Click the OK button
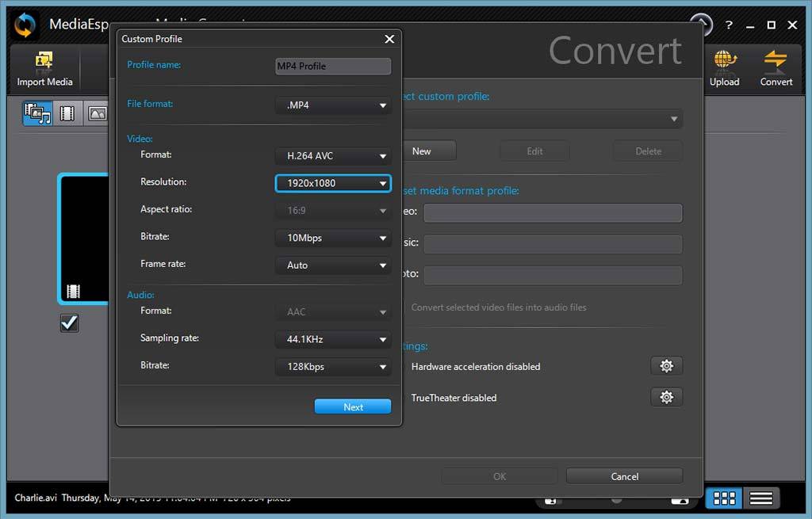This screenshot has height=519, width=812. [x=500, y=476]
